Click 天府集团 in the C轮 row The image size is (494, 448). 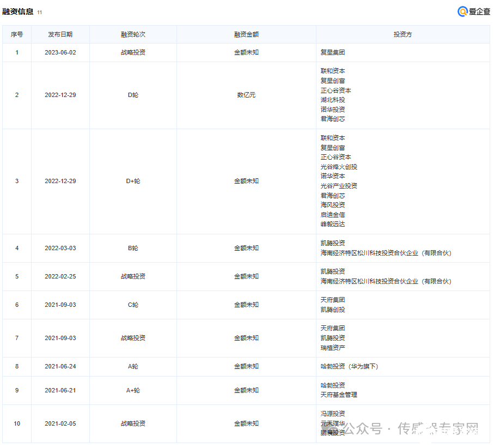tap(333, 300)
